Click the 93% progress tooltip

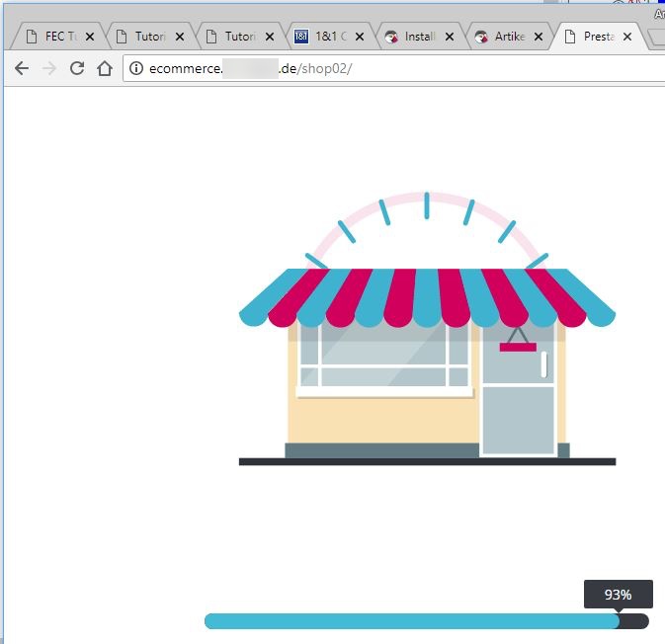click(x=619, y=595)
